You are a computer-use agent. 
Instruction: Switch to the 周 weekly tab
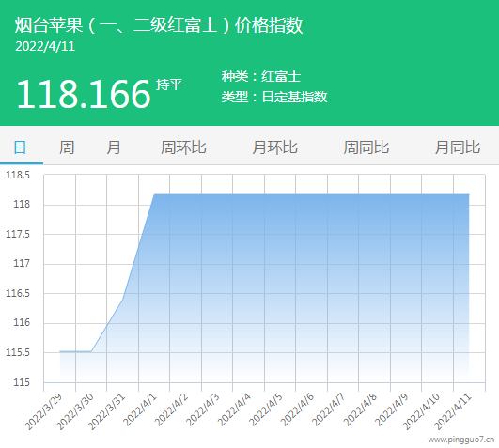click(67, 147)
